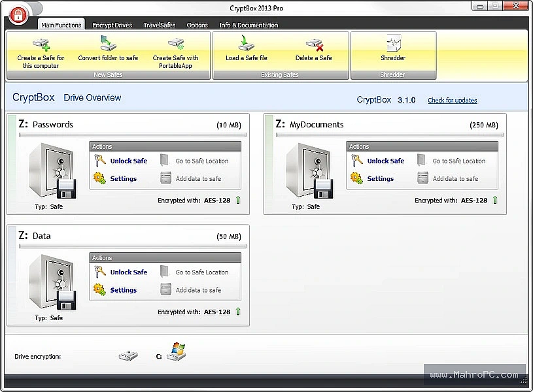This screenshot has height=392, width=533.
Task: Click keys icon for Data Unlock Safe
Action: point(100,272)
